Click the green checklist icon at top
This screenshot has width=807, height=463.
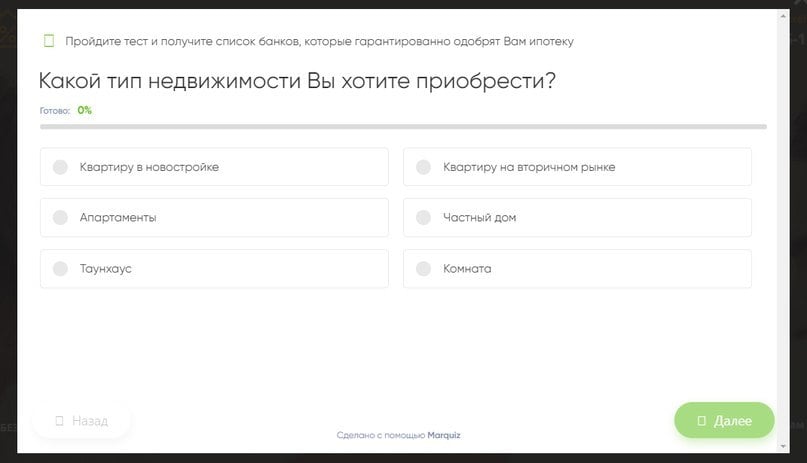(49, 41)
